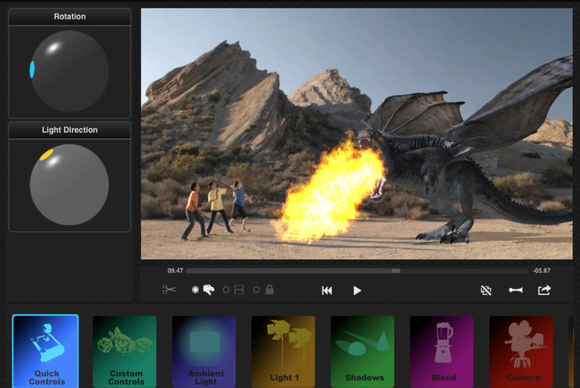Click the pointing hand move icon
This screenshot has width=580, height=388.
pyautogui.click(x=209, y=290)
